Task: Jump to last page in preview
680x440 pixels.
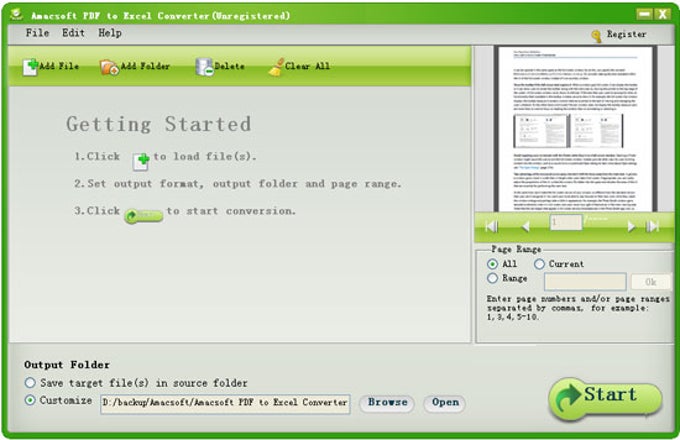Action: pyautogui.click(x=652, y=226)
